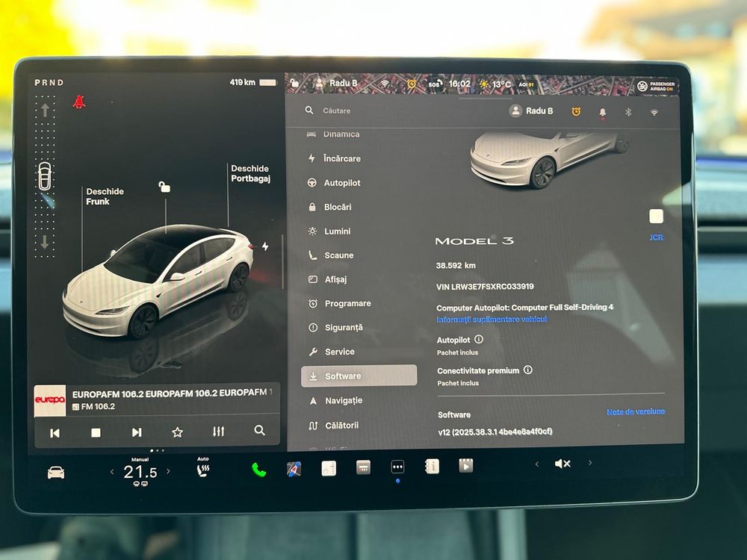The height and width of the screenshot is (560, 747).
Task: Open vehicle controls car icon
Action: pos(56,473)
